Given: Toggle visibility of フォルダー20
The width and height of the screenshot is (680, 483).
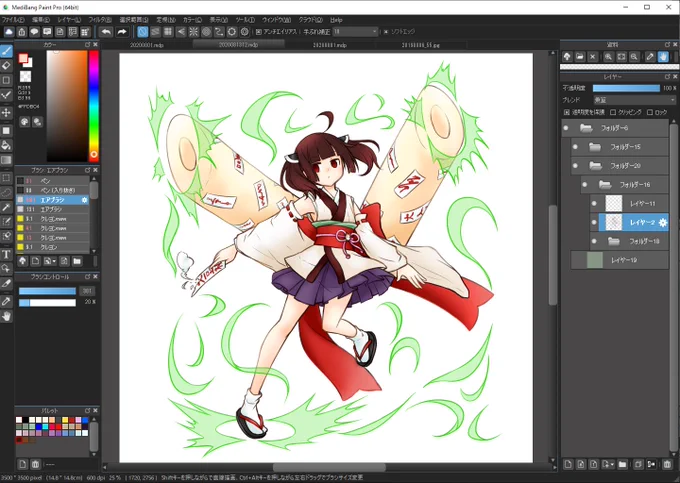Looking at the screenshot, I should [x=575, y=166].
